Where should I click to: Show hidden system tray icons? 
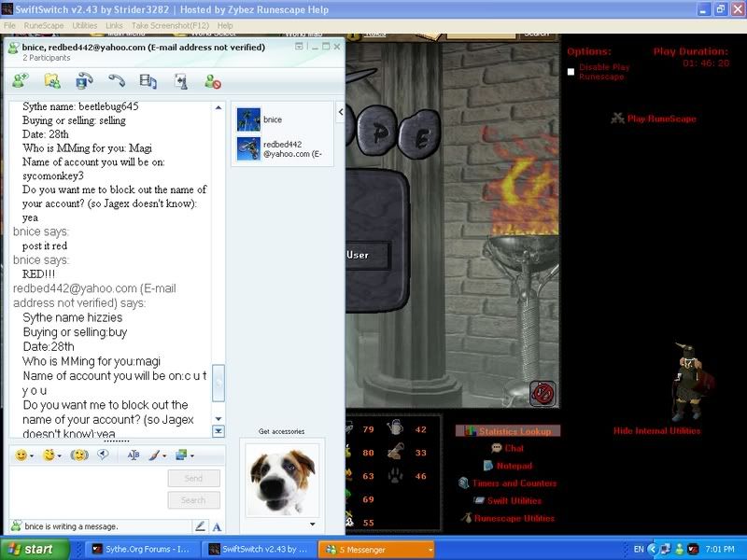[x=652, y=549]
